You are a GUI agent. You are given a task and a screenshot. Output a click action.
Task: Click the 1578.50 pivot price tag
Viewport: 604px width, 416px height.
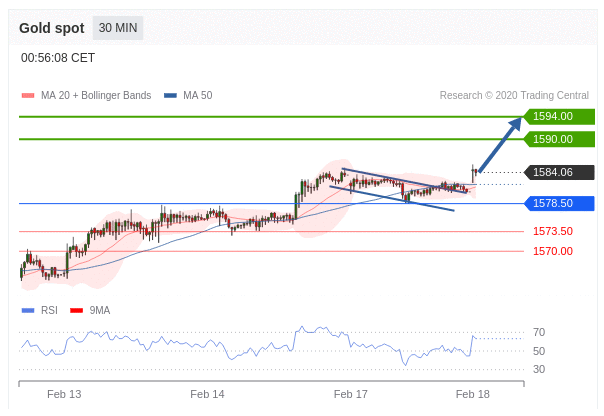pos(559,203)
